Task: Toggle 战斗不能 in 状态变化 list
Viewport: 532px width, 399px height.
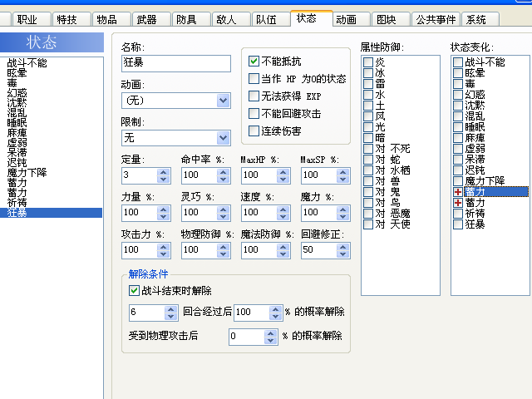Action: (458, 62)
